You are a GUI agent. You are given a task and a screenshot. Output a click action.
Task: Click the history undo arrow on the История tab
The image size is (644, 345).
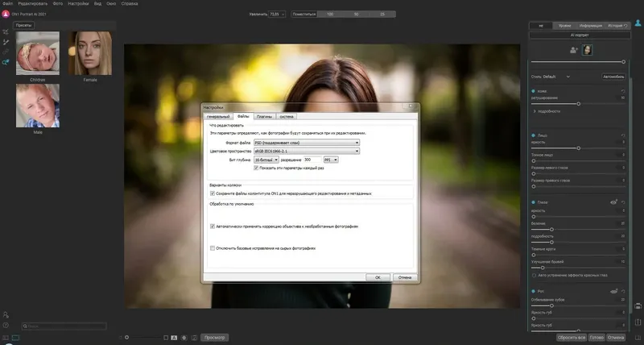tap(625, 26)
